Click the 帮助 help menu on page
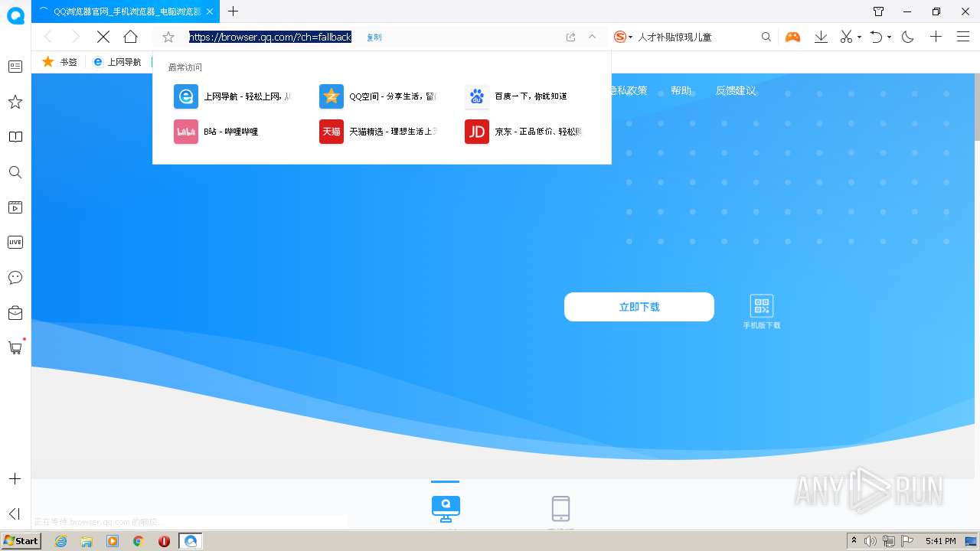Image resolution: width=980 pixels, height=551 pixels. click(x=681, y=90)
